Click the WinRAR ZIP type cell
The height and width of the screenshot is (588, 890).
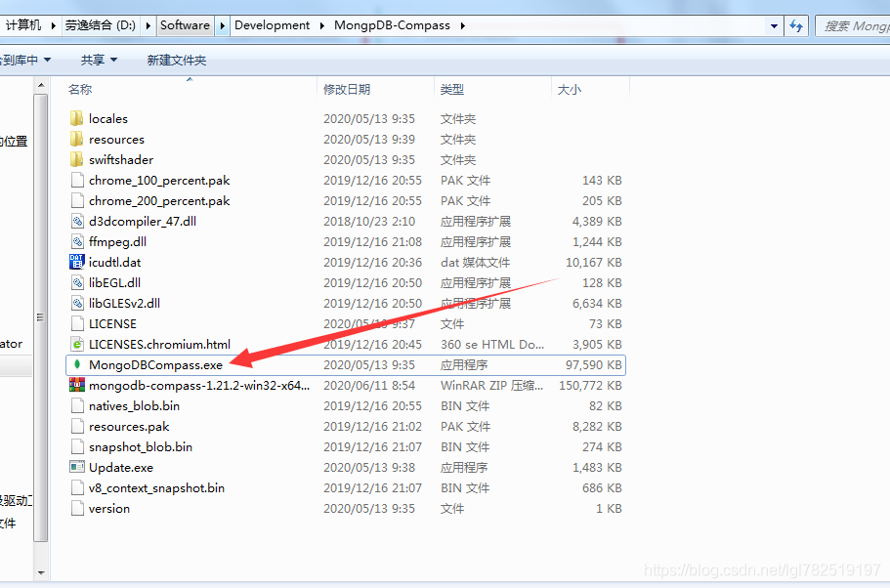pos(491,386)
